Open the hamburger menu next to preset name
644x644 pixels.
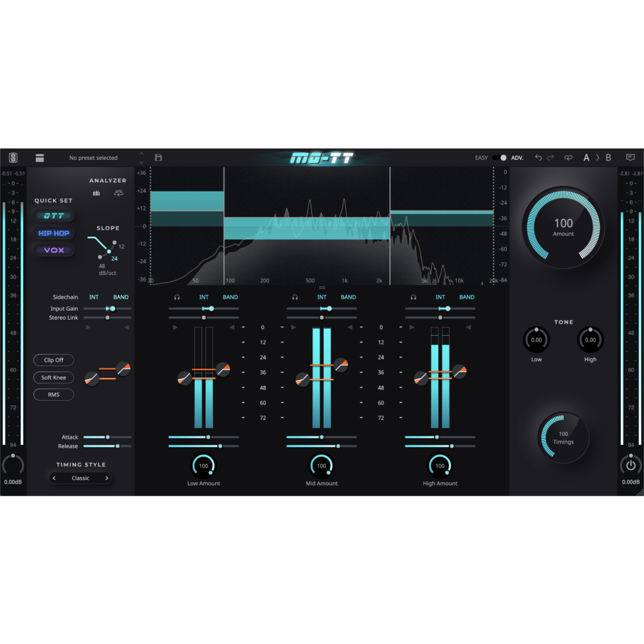40,158
